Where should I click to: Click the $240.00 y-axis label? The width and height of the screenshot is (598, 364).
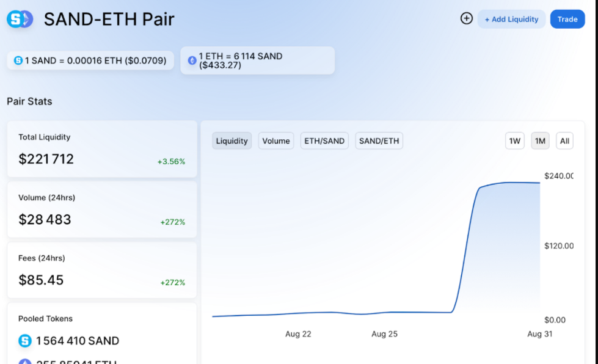[x=559, y=176]
